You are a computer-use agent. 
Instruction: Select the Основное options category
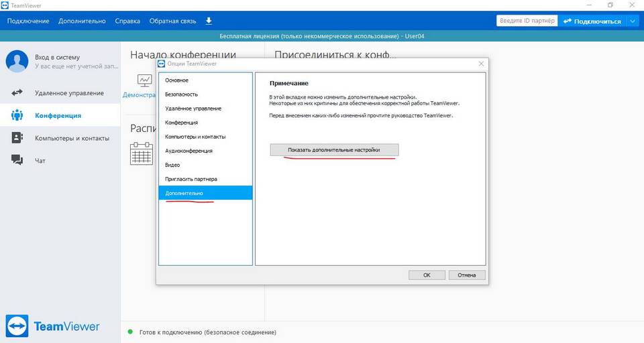(x=205, y=80)
